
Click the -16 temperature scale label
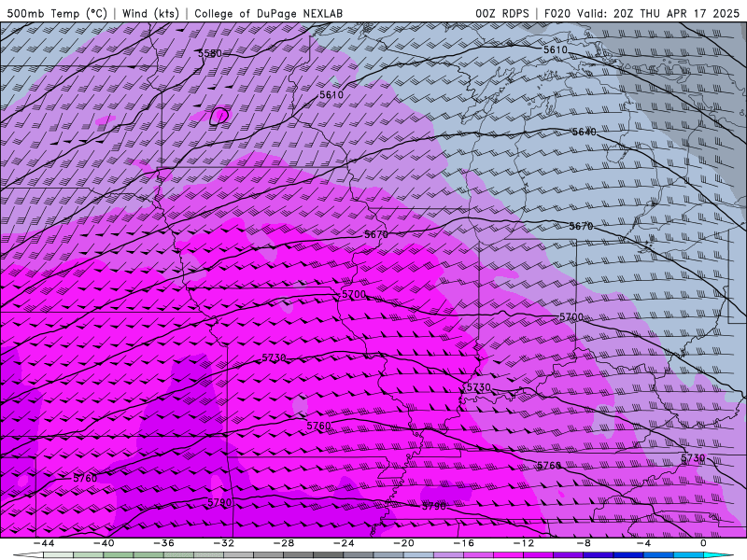464,543
